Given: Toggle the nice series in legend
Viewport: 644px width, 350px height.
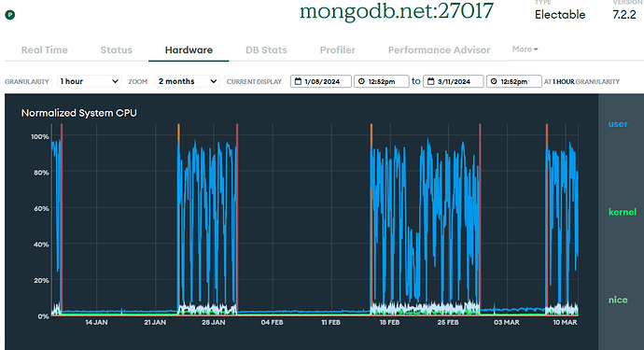Looking at the screenshot, I should click(x=618, y=300).
